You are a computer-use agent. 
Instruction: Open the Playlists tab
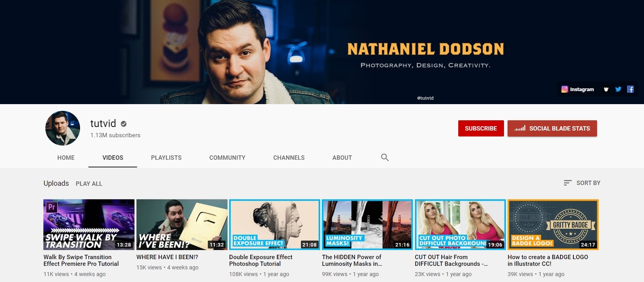point(166,157)
